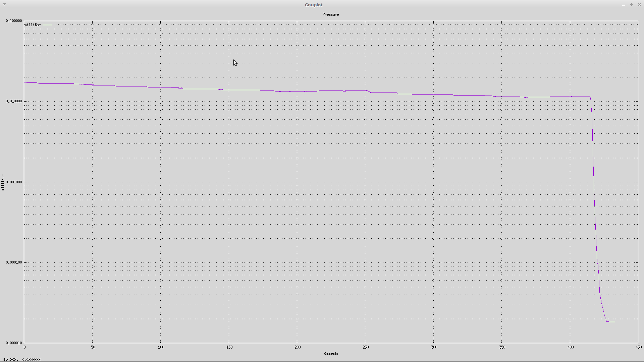Image resolution: width=644 pixels, height=362 pixels.
Task: Click the 0.001000 y-axis tick label
Action: coord(14,182)
